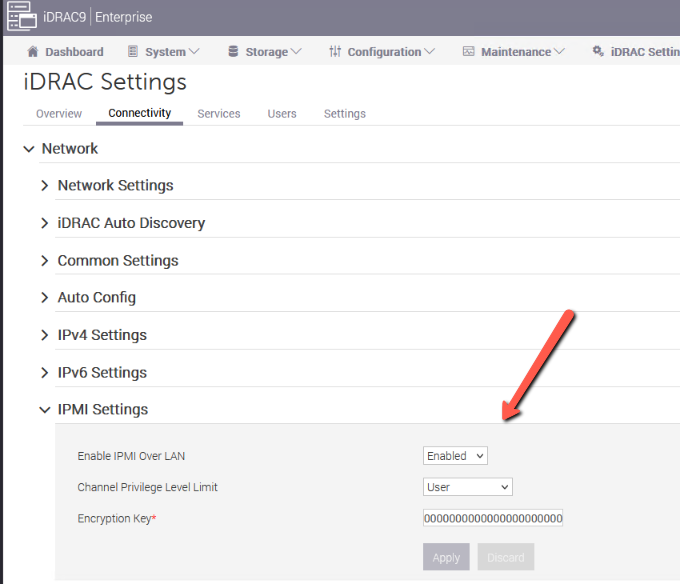Click the Configuration sliders icon
This screenshot has height=584, width=680.
click(x=335, y=52)
